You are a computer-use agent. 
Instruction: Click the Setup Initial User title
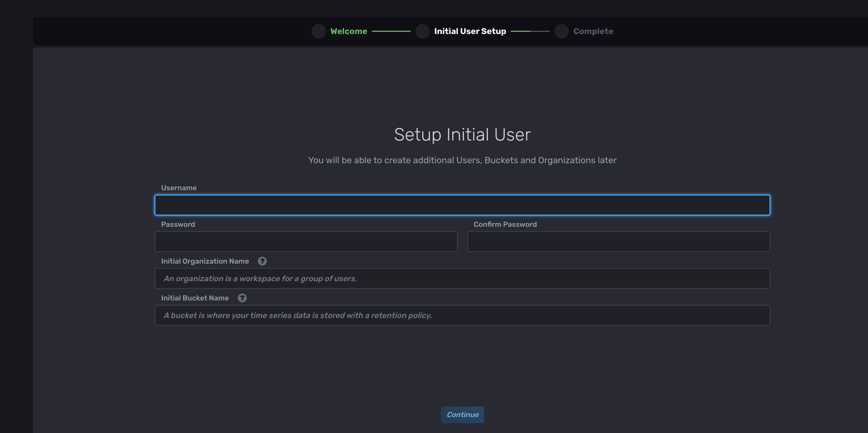(462, 134)
